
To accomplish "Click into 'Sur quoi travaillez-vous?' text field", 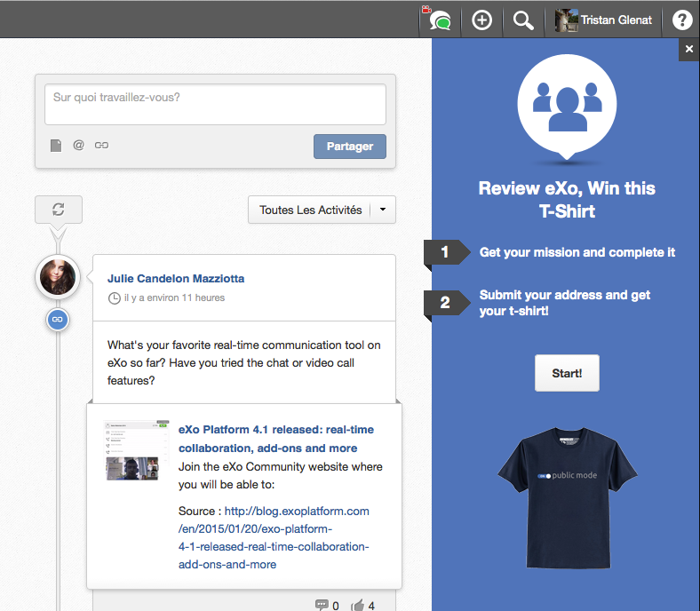I will click(x=215, y=105).
